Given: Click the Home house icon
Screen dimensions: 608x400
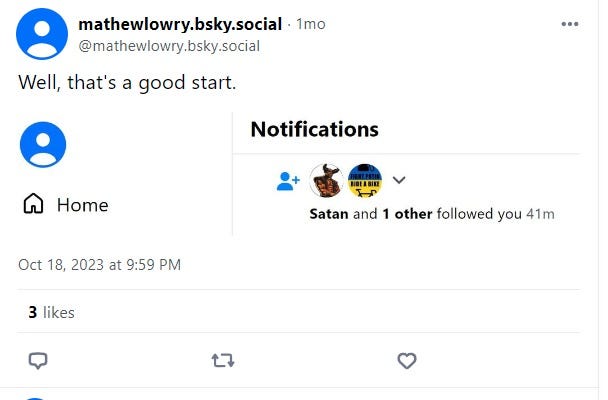Looking at the screenshot, I should coord(33,204).
